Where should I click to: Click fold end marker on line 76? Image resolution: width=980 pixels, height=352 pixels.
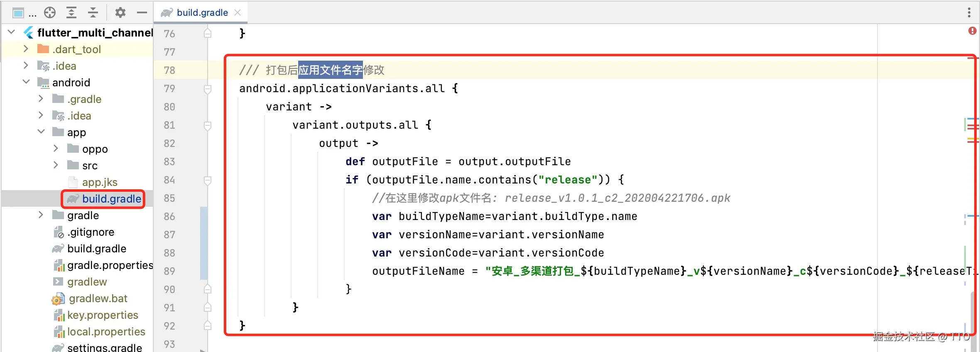tap(208, 33)
